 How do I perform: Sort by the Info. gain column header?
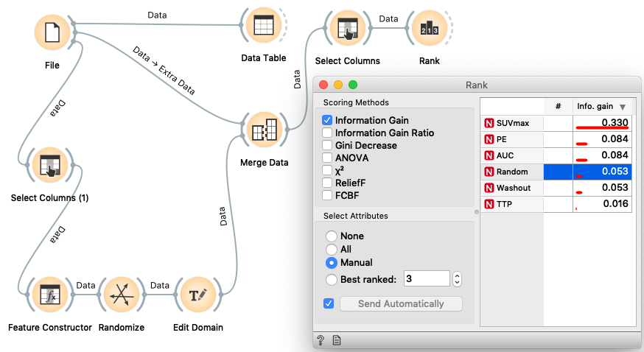point(601,107)
